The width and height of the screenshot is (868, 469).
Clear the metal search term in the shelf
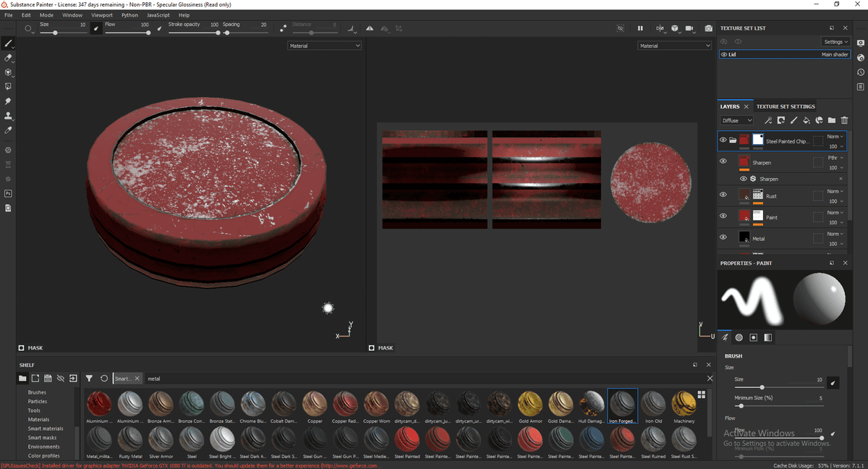pos(710,378)
